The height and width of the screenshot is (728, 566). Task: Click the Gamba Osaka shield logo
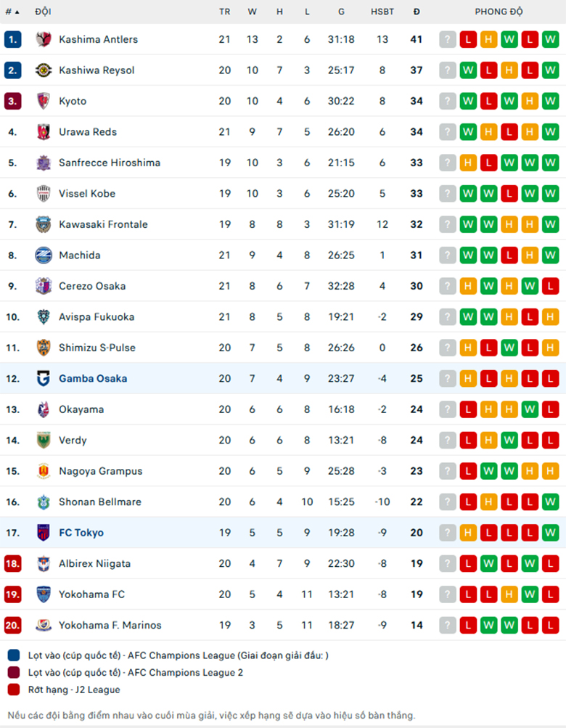click(44, 378)
